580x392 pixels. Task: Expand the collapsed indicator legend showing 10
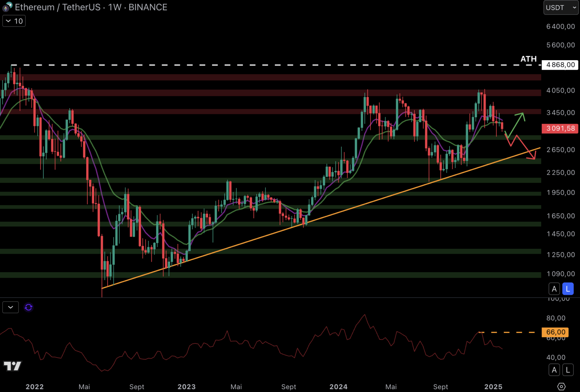(14, 21)
